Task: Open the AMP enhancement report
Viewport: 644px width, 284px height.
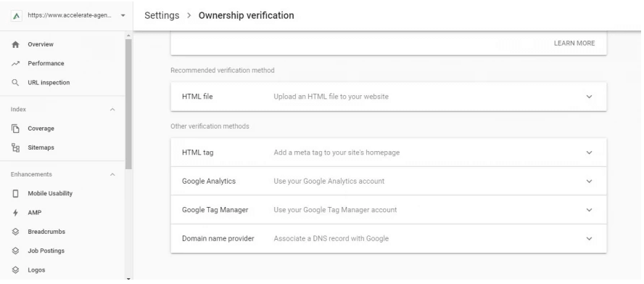Action: [35, 213]
